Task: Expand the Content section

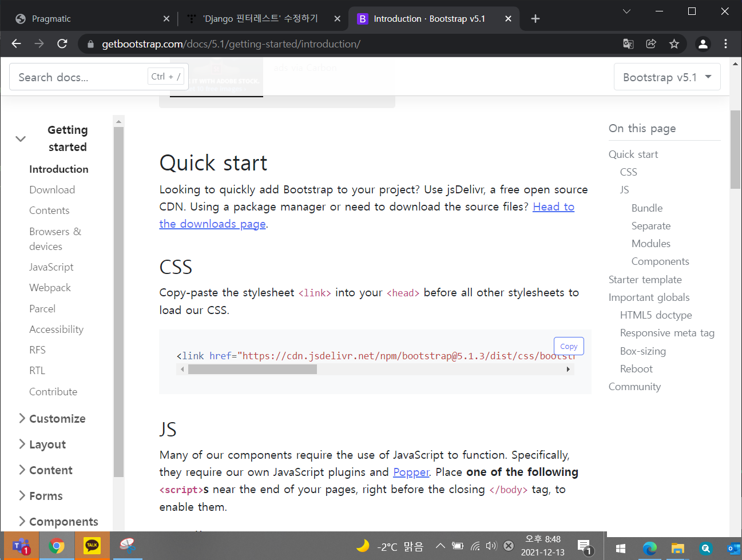Action: [46, 470]
